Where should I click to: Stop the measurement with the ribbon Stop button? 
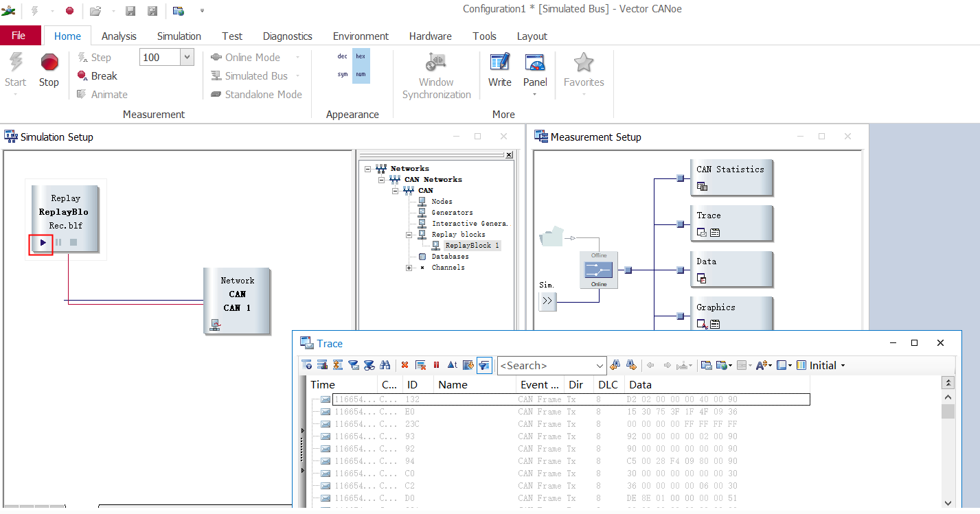tap(49, 70)
